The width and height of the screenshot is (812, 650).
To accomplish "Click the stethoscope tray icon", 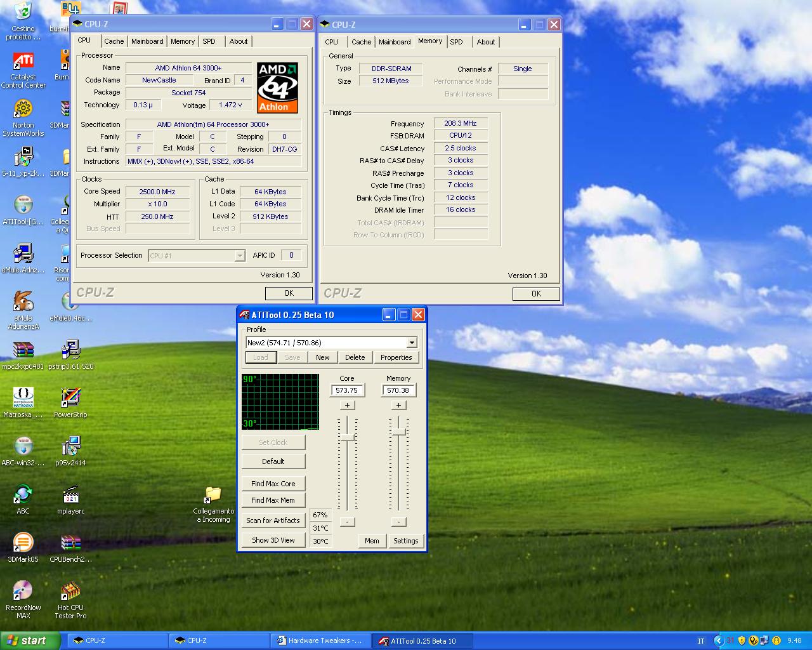I will (753, 640).
